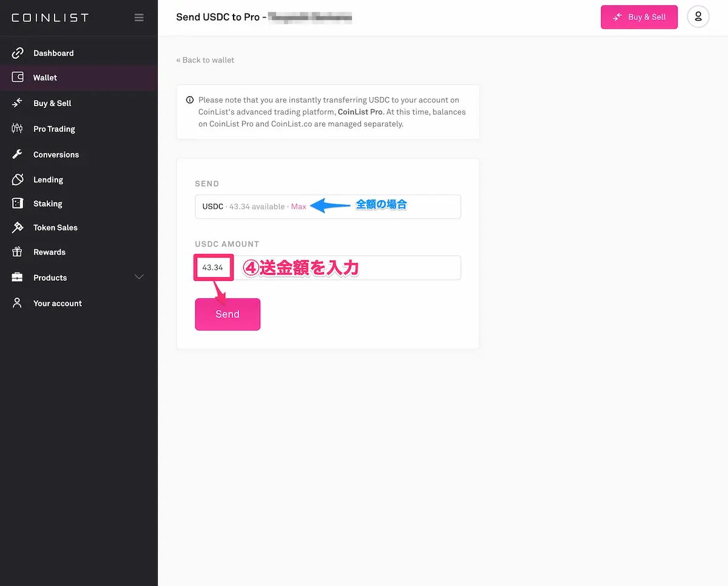Click the info icon in the notice
The height and width of the screenshot is (586, 728).
click(190, 100)
